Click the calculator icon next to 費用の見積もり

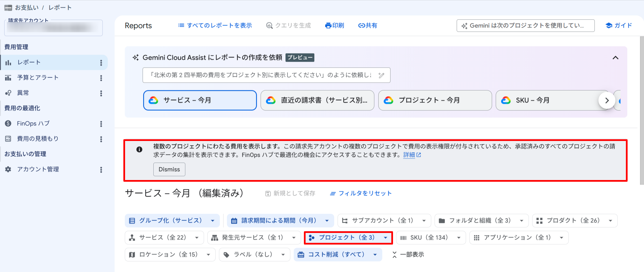tap(8, 139)
